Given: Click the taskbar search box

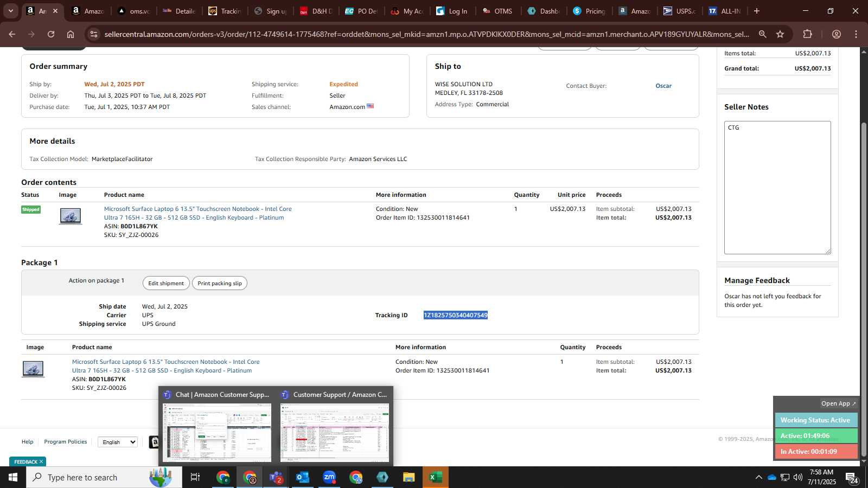Looking at the screenshot, I should (x=104, y=477).
